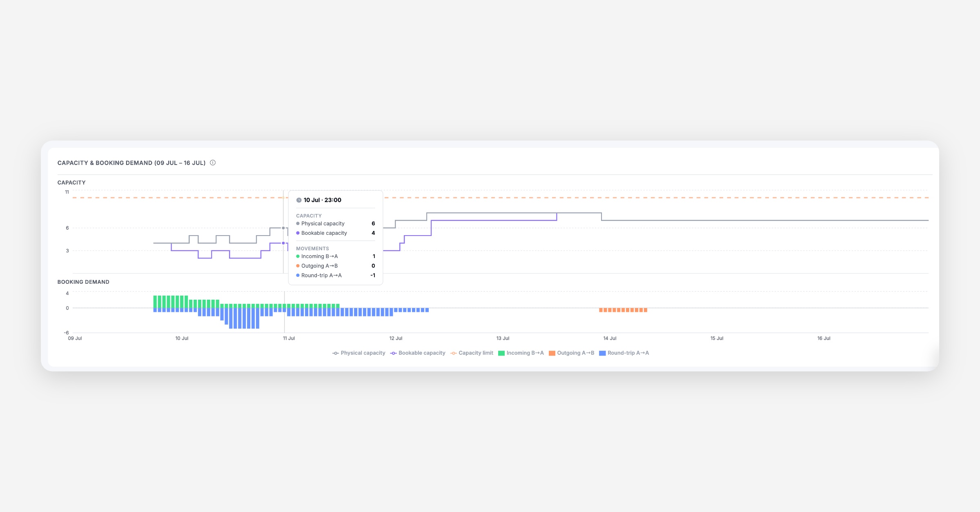Click the purple bookable capacity point at 23:00

coord(283,243)
